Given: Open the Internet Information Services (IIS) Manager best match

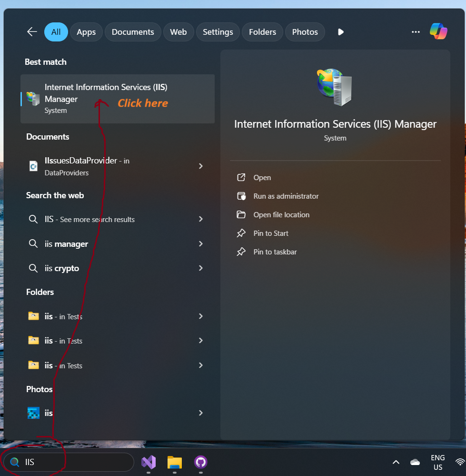Looking at the screenshot, I should [118, 99].
